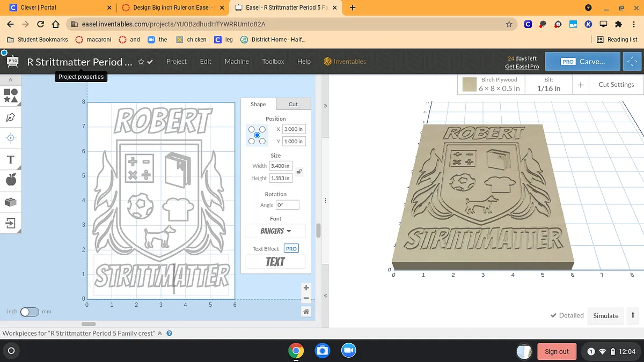Open the three-dot menu beside Simulate
The width and height of the screenshot is (644, 362).
(633, 316)
